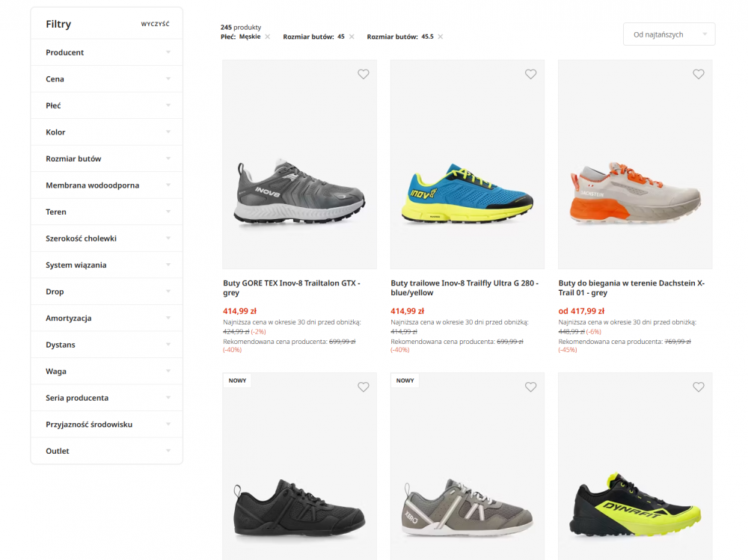Expand the Kolor filter section

click(107, 132)
